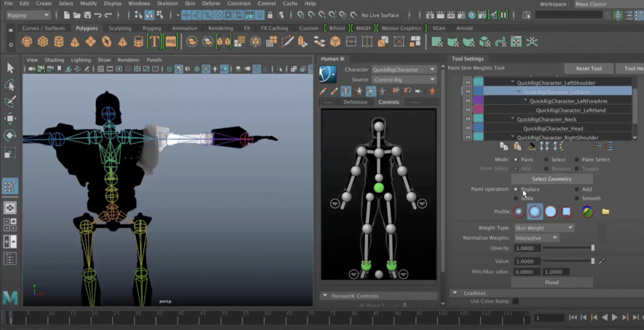Create a polygon cone from the shelf
The height and width of the screenshot is (330, 644).
pos(74,42)
